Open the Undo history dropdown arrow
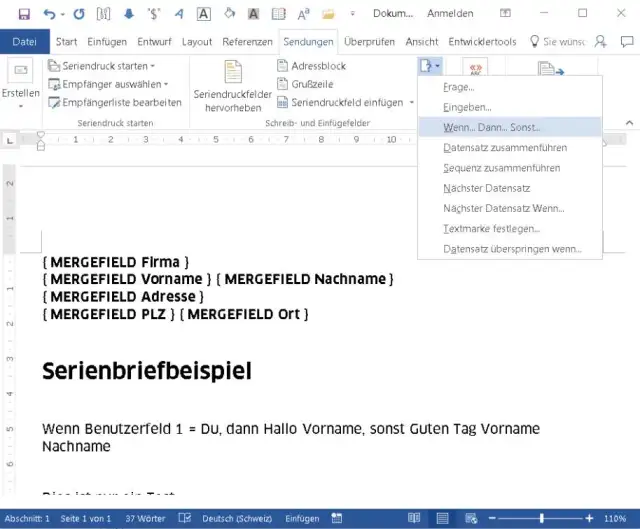This screenshot has height=529, width=640. pos(62,15)
